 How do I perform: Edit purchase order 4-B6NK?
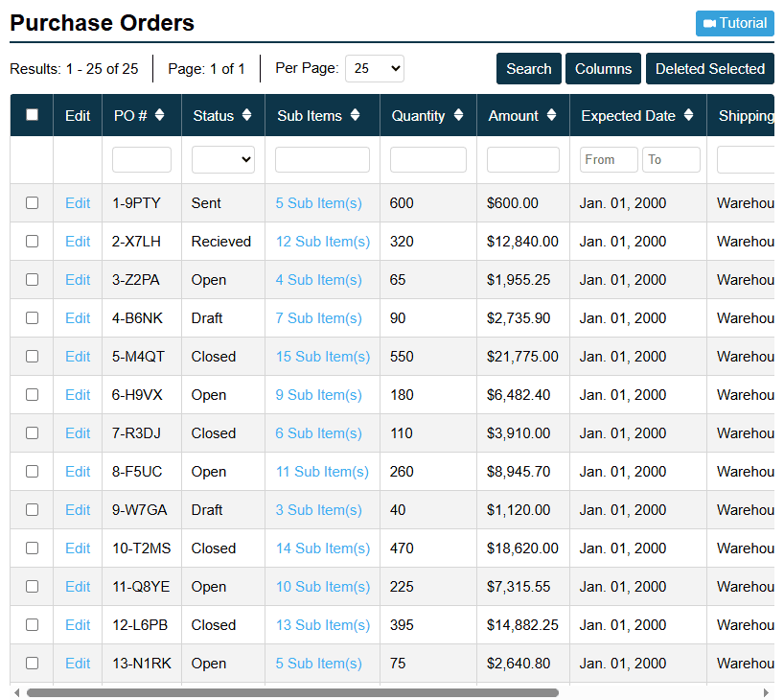78,318
